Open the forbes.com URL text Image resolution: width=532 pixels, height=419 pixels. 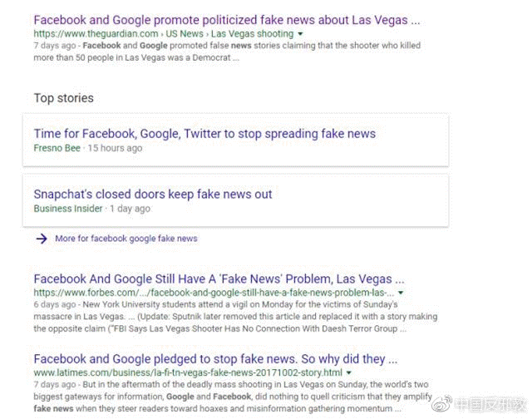214,293
